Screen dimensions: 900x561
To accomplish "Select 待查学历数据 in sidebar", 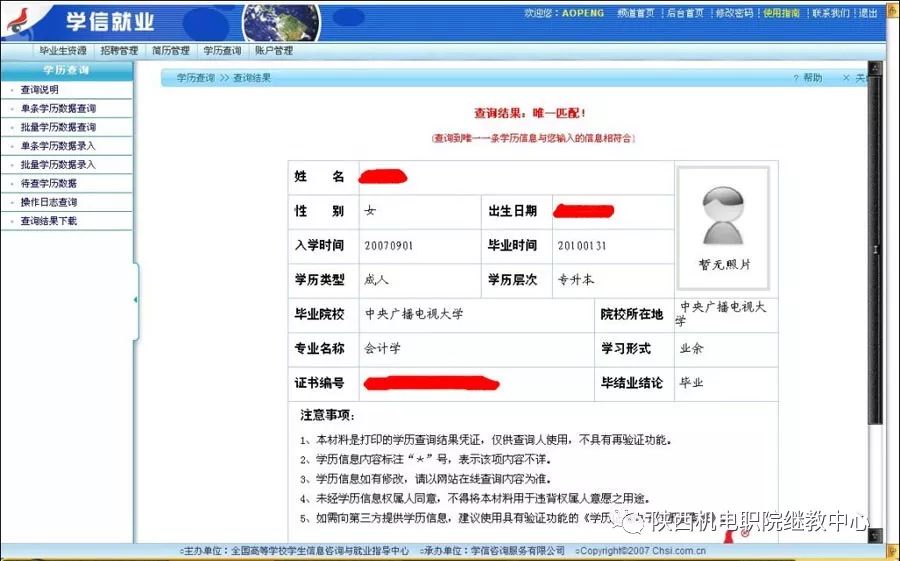I will tap(49, 183).
